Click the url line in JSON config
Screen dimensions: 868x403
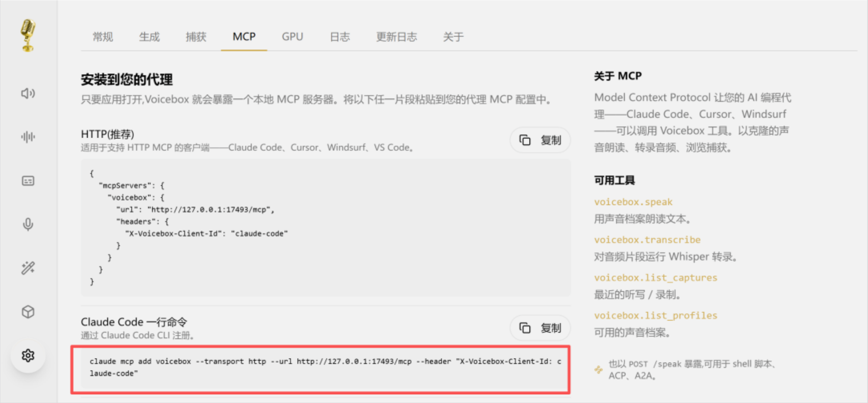click(x=195, y=210)
